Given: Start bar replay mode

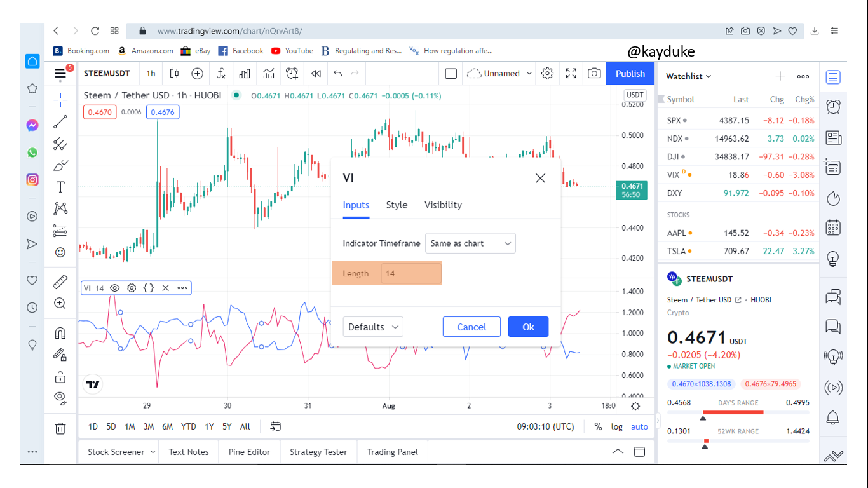Looking at the screenshot, I should (x=316, y=74).
